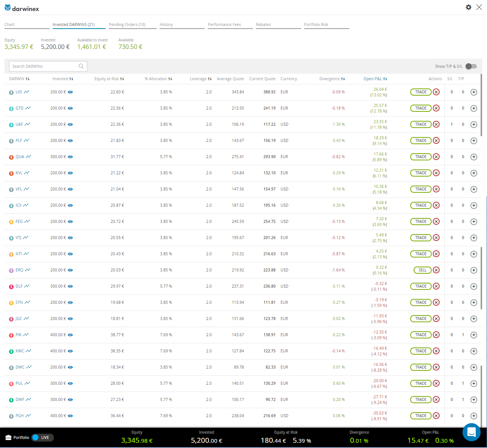
Task: Open PIK mini chart icon
Action: tap(26, 335)
